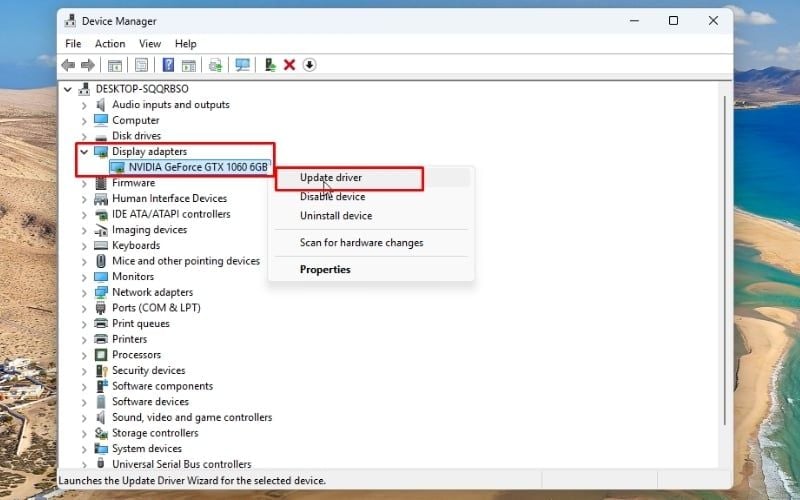Expand the Software devices category
This screenshot has height=500, width=800.
click(84, 402)
